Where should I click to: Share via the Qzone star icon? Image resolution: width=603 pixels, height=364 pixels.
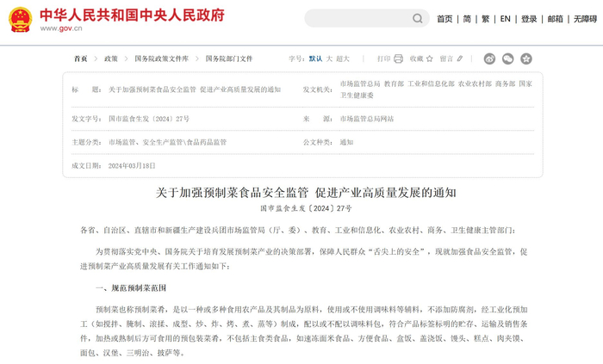(x=526, y=59)
